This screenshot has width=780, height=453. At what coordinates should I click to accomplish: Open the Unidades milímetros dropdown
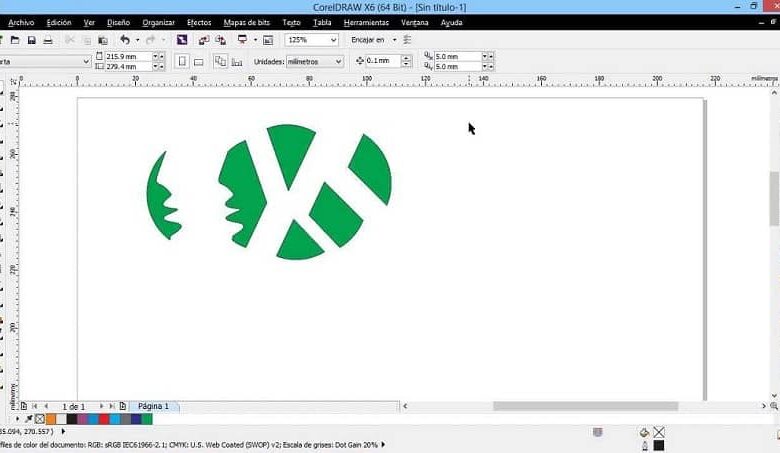pyautogui.click(x=314, y=62)
